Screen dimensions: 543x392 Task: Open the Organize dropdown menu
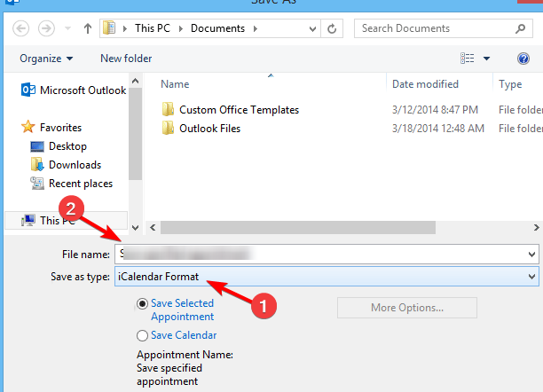[x=44, y=59]
